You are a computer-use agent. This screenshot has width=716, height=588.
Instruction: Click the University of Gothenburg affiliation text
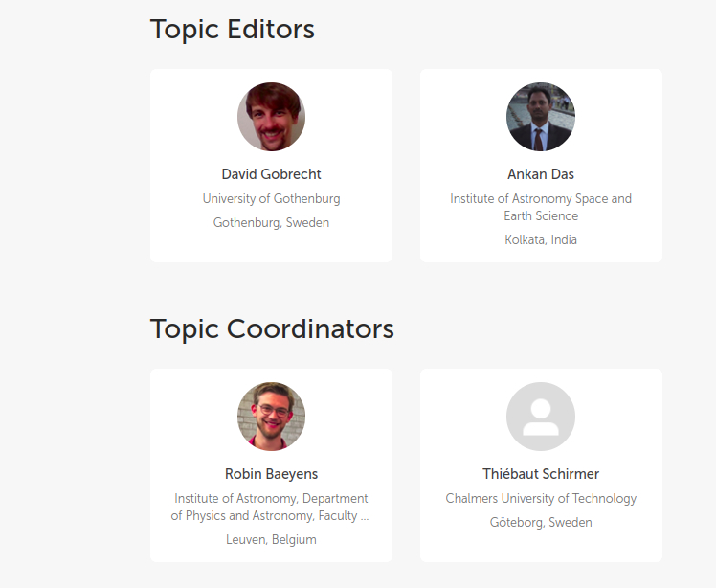pyautogui.click(x=271, y=199)
